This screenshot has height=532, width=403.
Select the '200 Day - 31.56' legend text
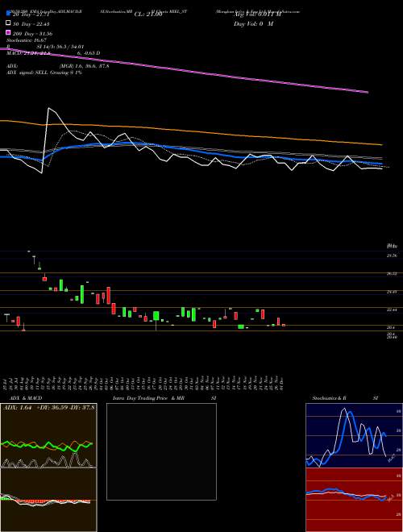tap(32, 33)
